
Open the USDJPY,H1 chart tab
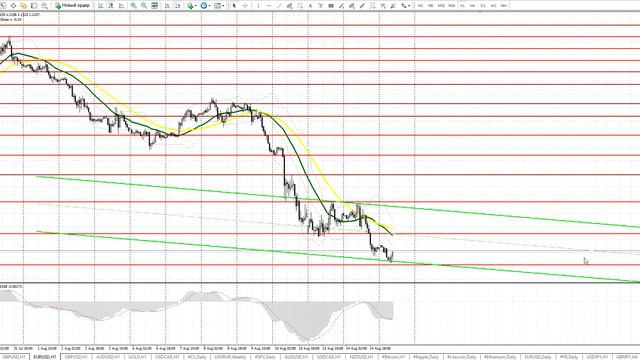[x=597, y=357]
